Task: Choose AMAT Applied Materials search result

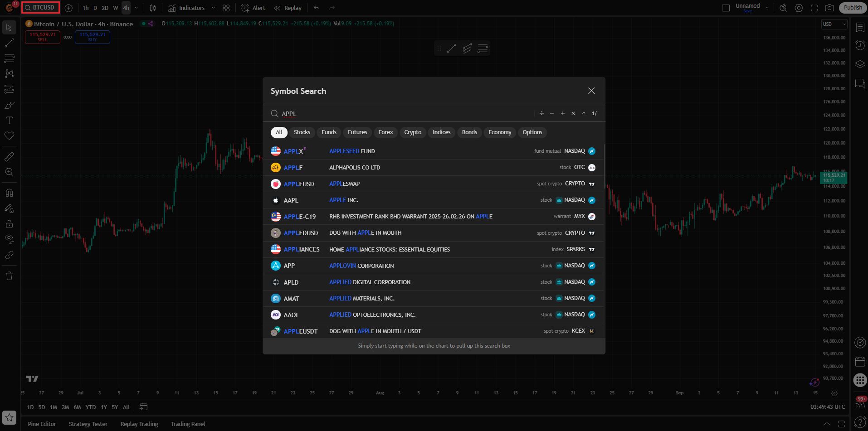Action: point(434,299)
